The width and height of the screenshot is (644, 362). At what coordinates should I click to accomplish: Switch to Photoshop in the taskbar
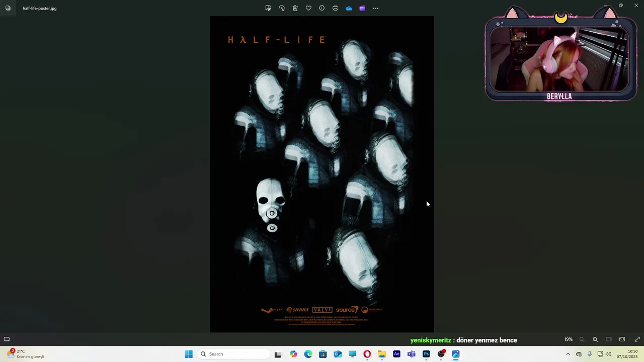426,354
